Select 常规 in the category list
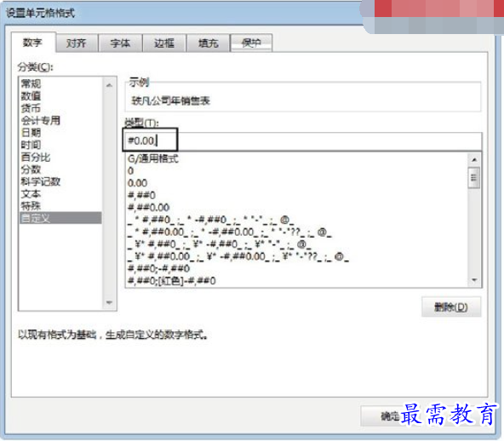 60,83
